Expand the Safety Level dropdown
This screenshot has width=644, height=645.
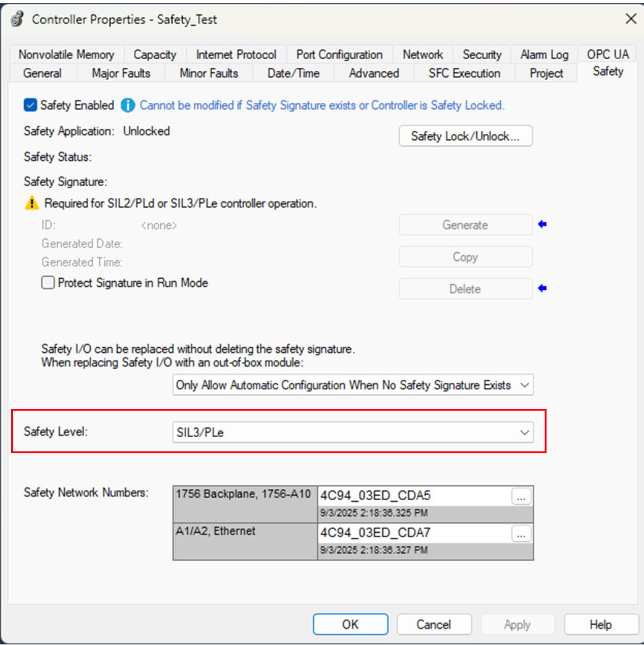(x=524, y=433)
